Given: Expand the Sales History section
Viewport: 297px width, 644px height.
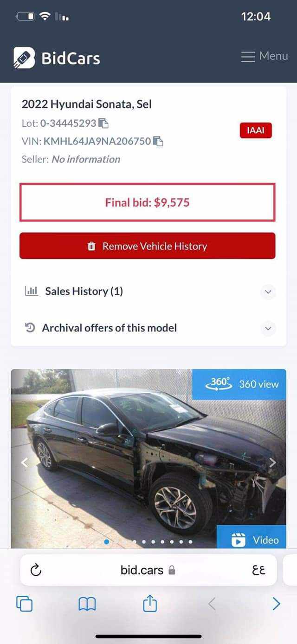Looking at the screenshot, I should click(x=148, y=292).
